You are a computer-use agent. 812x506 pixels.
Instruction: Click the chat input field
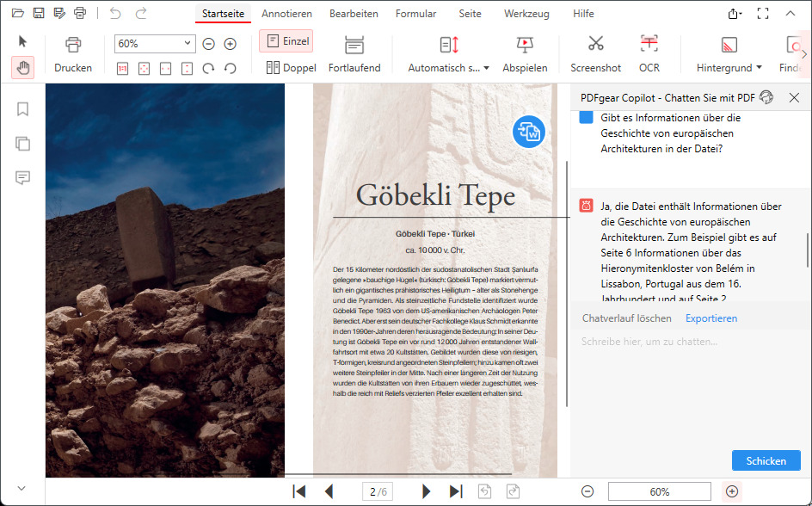pyautogui.click(x=691, y=388)
